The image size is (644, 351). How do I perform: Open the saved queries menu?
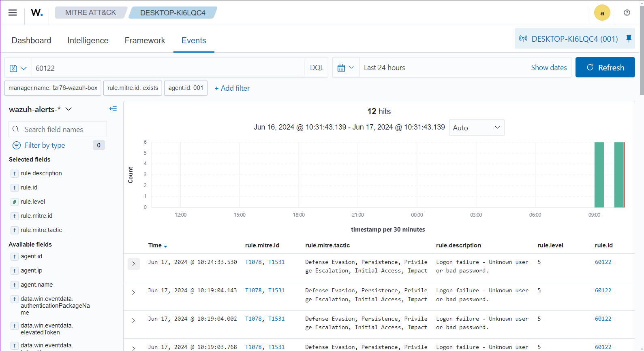coord(18,68)
